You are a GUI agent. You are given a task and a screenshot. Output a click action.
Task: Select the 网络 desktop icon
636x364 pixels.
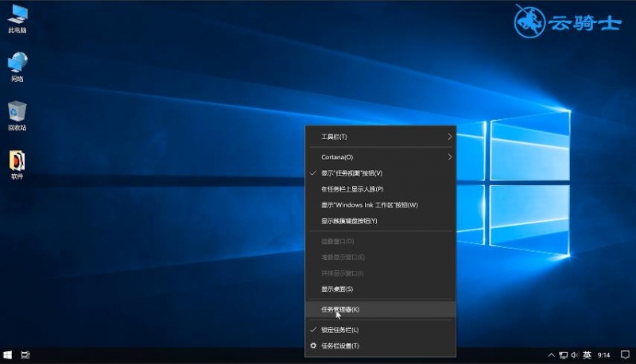17,67
